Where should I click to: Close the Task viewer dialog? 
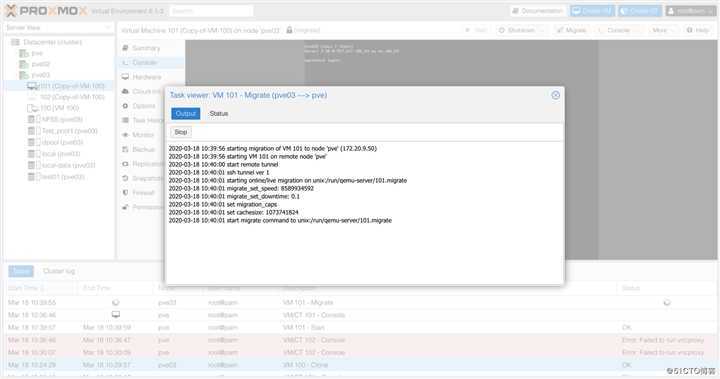pos(556,95)
